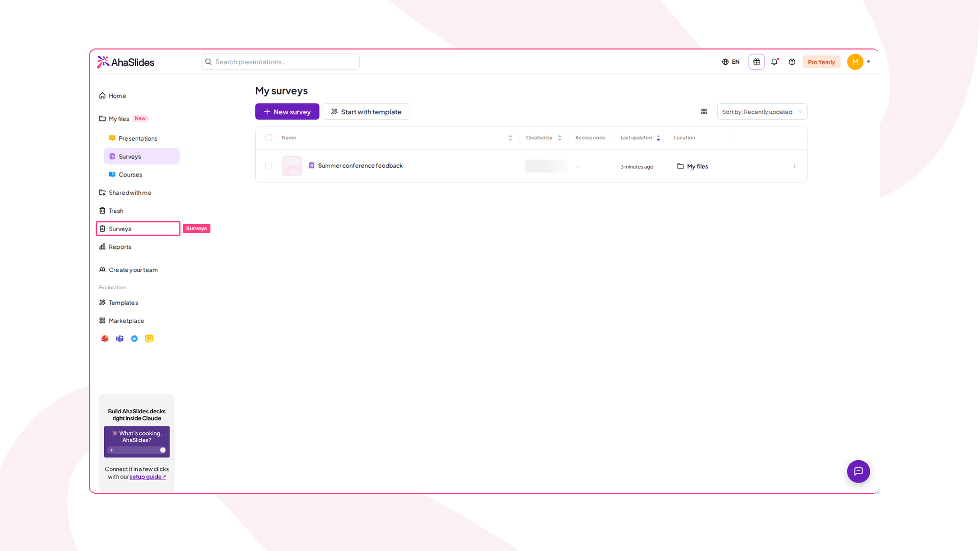Click the Claude promo image What's cooking
Viewport: 980px width, 551px height.
pos(137,442)
